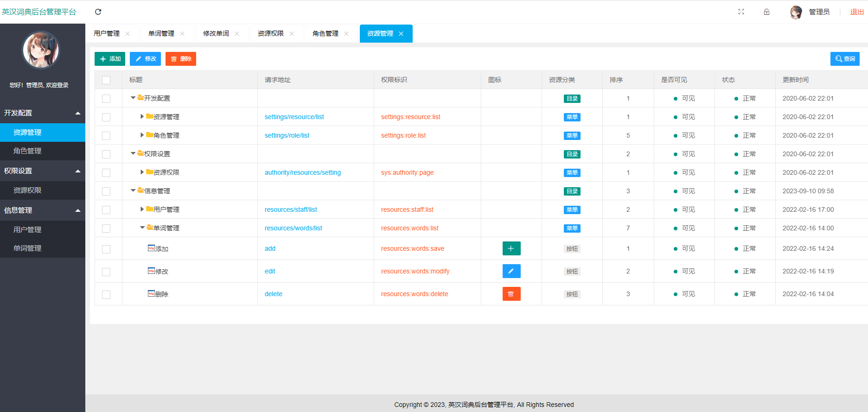The image size is (868, 412).
Task: Check the 权限设置 row checkbox
Action: tap(106, 154)
